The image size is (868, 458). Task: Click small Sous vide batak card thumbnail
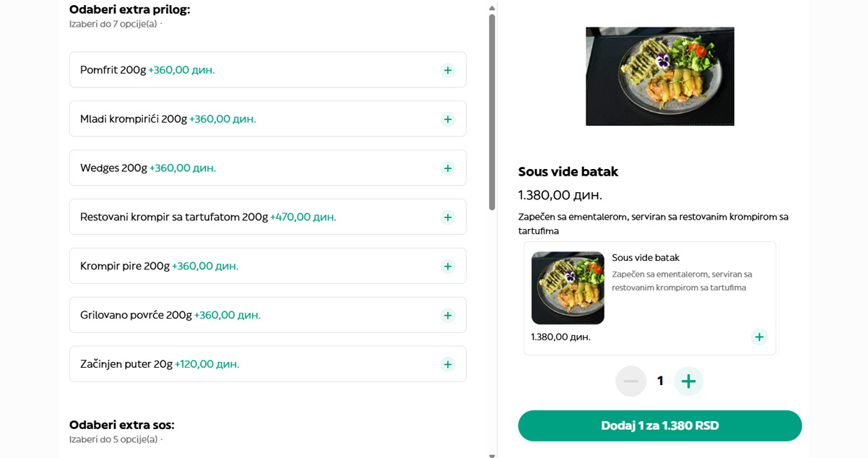[568, 288]
